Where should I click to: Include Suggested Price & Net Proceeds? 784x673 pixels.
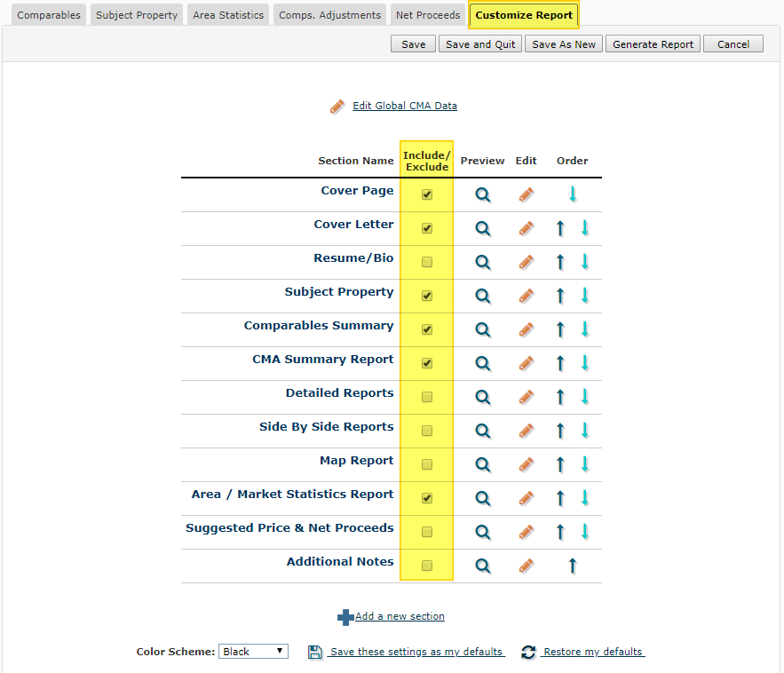[427, 532]
